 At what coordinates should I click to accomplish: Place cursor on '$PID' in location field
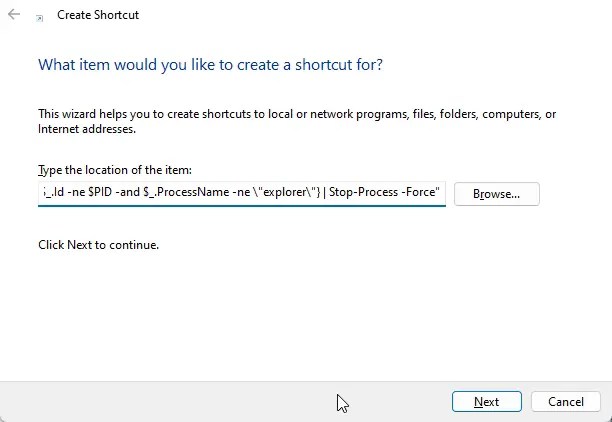(100, 192)
